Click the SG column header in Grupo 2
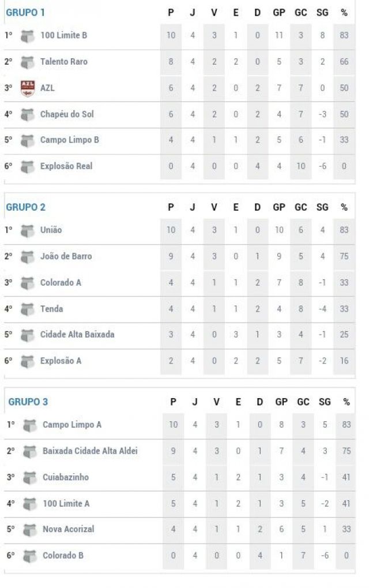Viewport: 369px width, 588px height. click(322, 207)
